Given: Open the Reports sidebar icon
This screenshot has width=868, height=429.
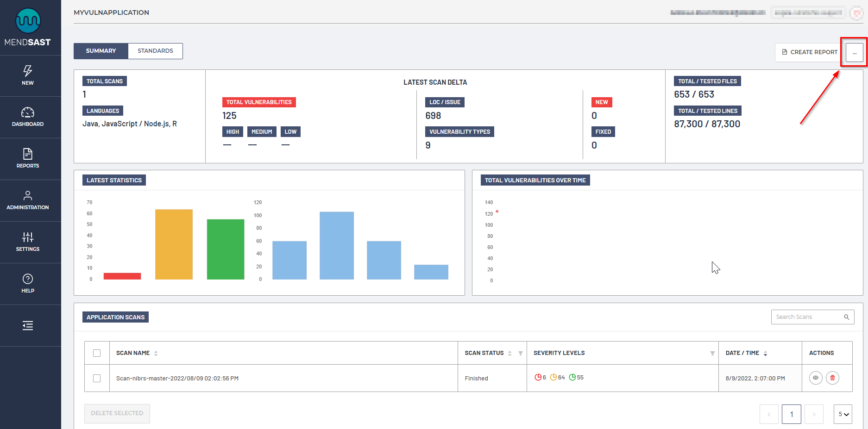Looking at the screenshot, I should pos(28,154).
